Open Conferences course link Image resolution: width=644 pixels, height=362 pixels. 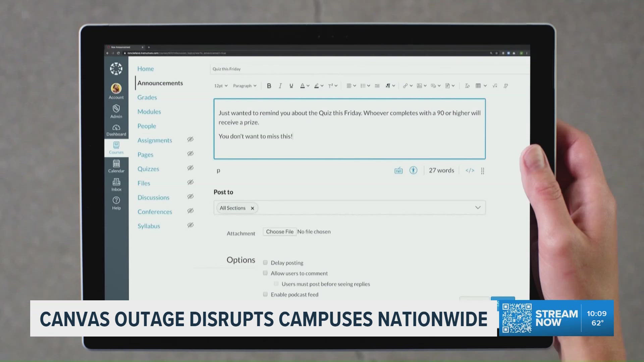coord(155,212)
